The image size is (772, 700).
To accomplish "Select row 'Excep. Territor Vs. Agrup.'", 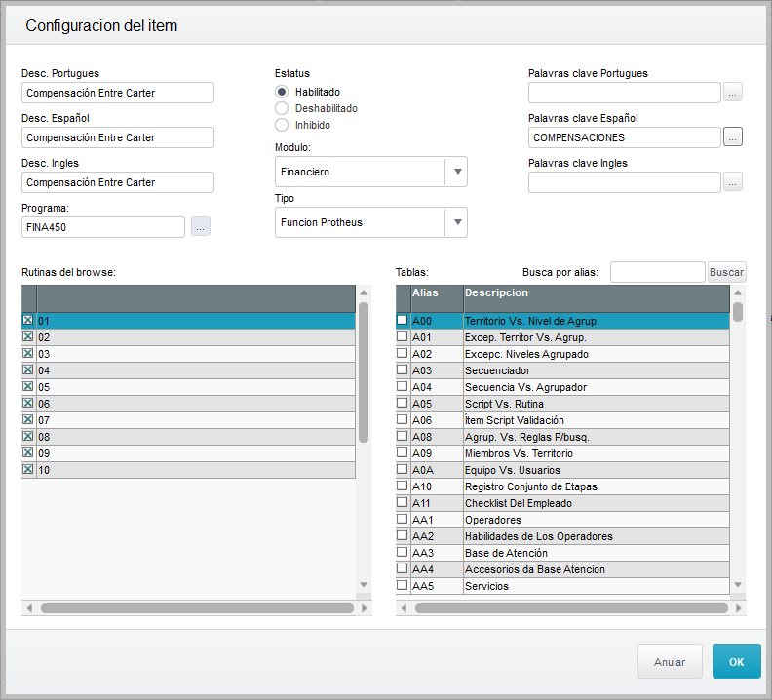I will pyautogui.click(x=562, y=337).
